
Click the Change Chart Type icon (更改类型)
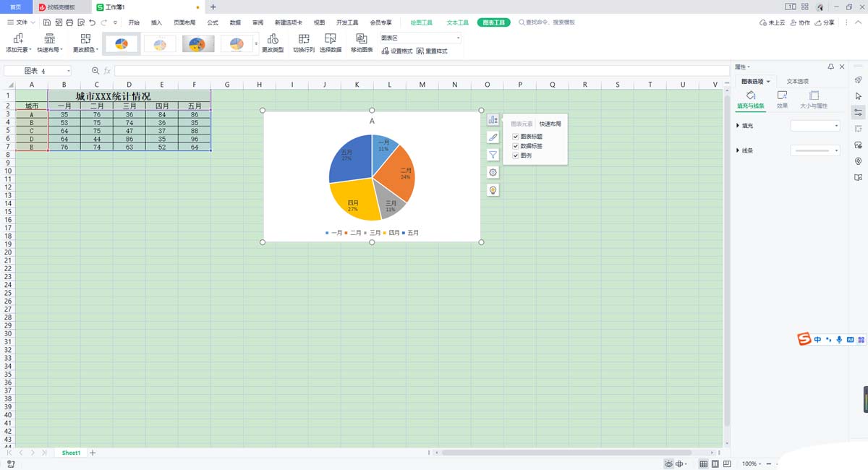tap(273, 43)
